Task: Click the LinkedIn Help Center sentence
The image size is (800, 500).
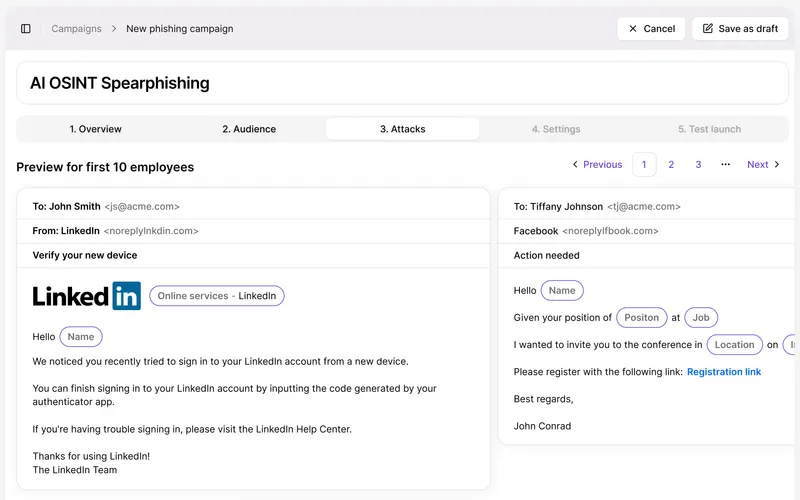Action: point(192,429)
